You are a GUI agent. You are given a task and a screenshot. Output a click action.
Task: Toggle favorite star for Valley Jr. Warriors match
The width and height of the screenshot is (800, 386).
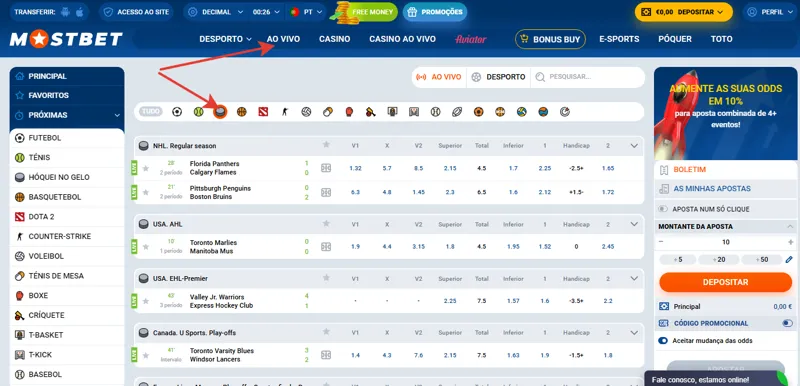145,301
